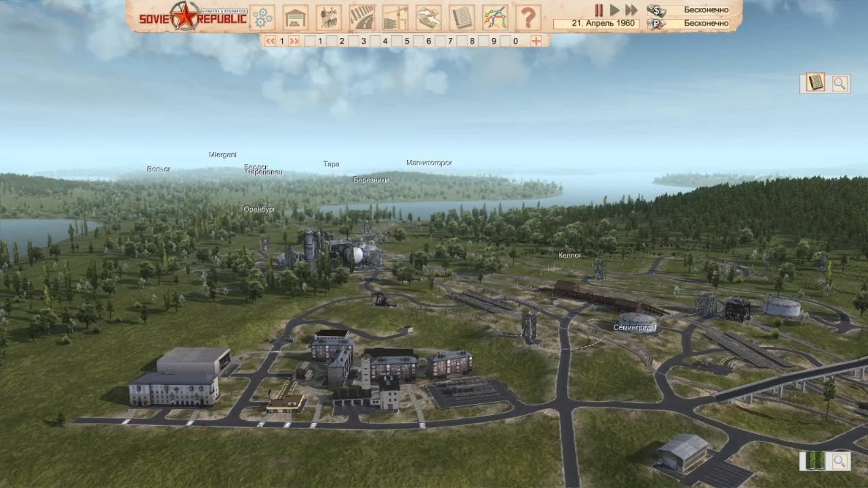The width and height of the screenshot is (868, 488).
Task: Select quick slot 6
Action: point(423,41)
